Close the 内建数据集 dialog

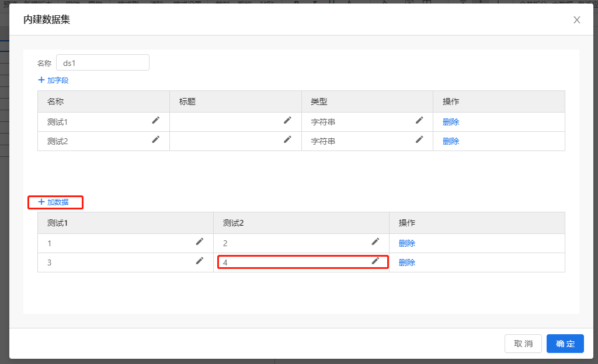[x=576, y=20]
